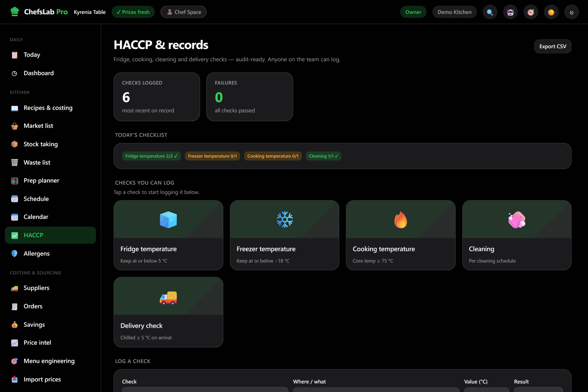Click the money bag icon beside Savings
This screenshot has height=392, width=588.
(15, 325)
